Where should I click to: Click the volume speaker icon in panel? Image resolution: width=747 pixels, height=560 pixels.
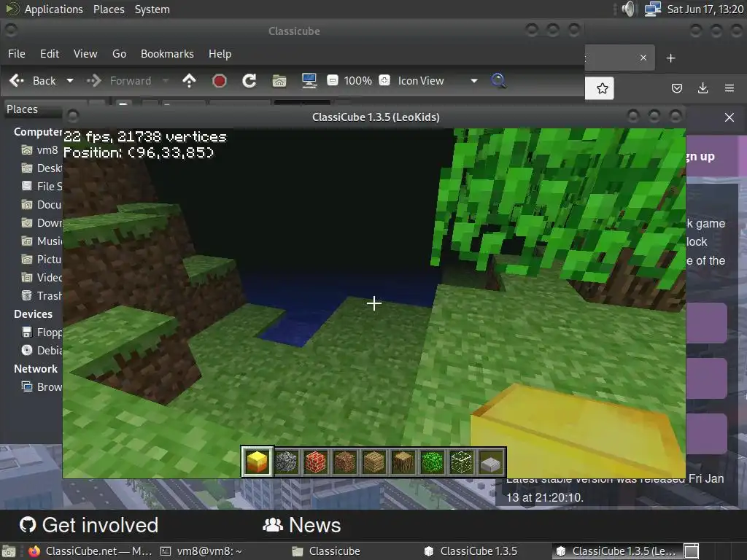pyautogui.click(x=628, y=9)
